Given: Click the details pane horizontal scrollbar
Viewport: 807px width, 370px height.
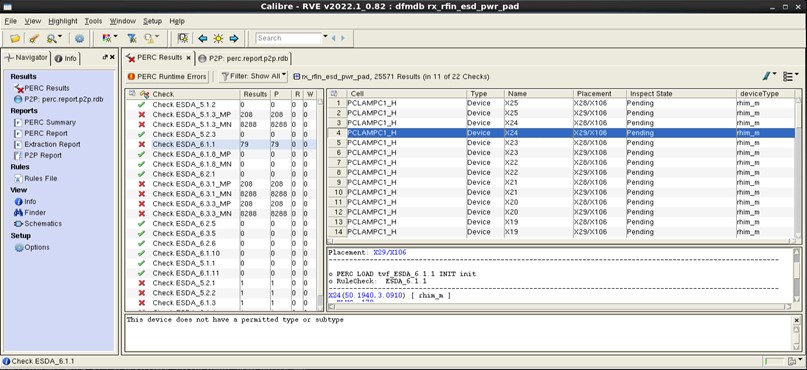Looking at the screenshot, I should point(559,307).
